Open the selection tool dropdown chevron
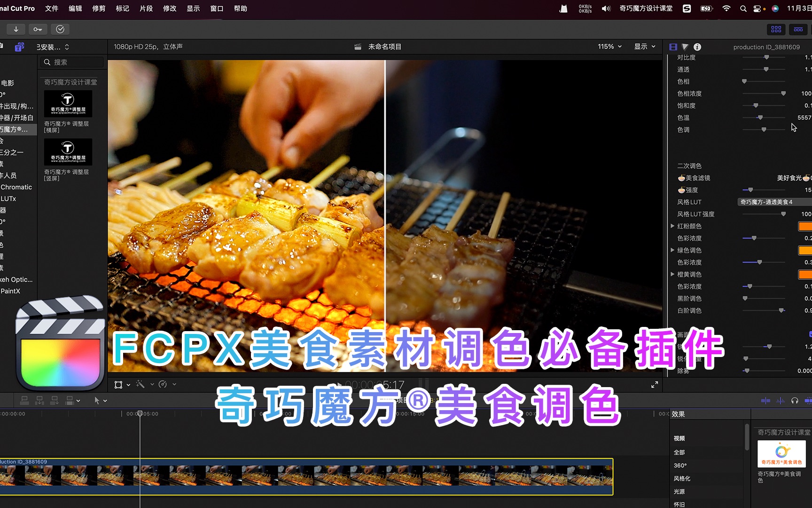The image size is (812, 508). coord(105,401)
